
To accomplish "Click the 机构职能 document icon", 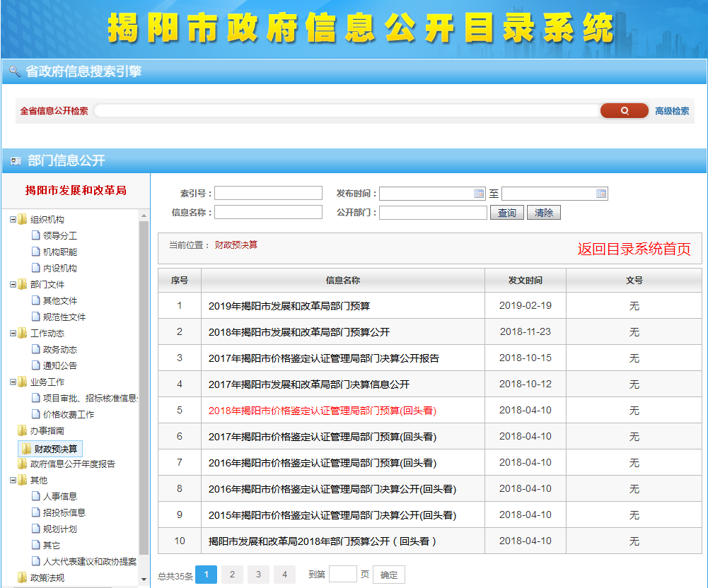I will pos(36,252).
